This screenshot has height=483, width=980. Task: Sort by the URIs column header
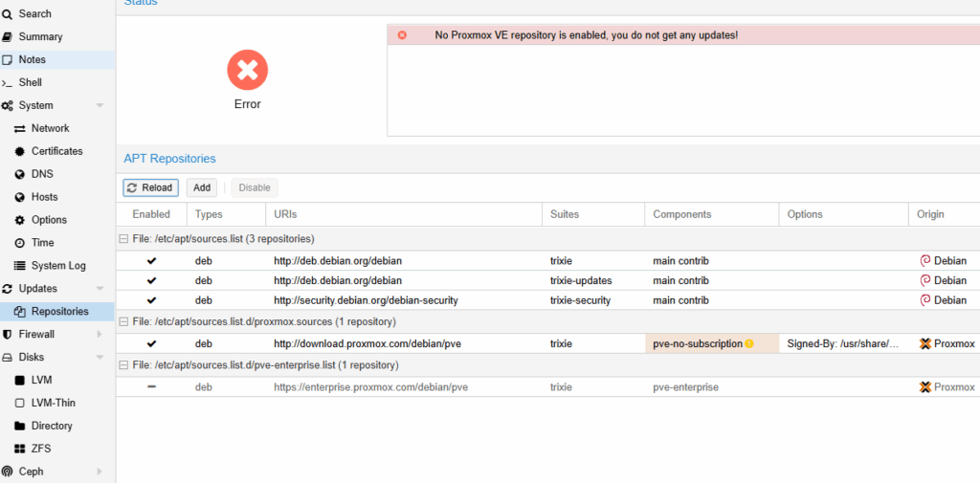click(404, 214)
